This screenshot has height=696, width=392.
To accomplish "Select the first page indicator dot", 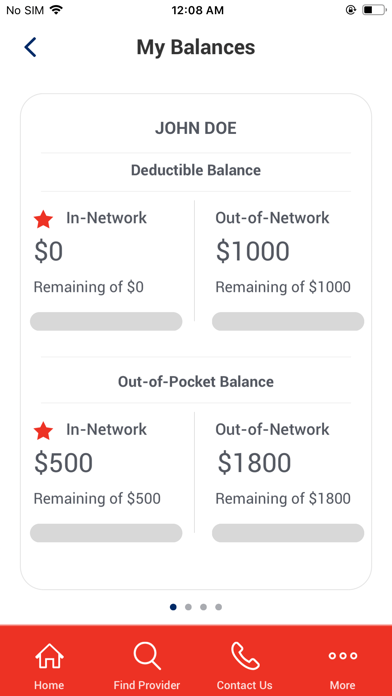I will click(x=173, y=607).
